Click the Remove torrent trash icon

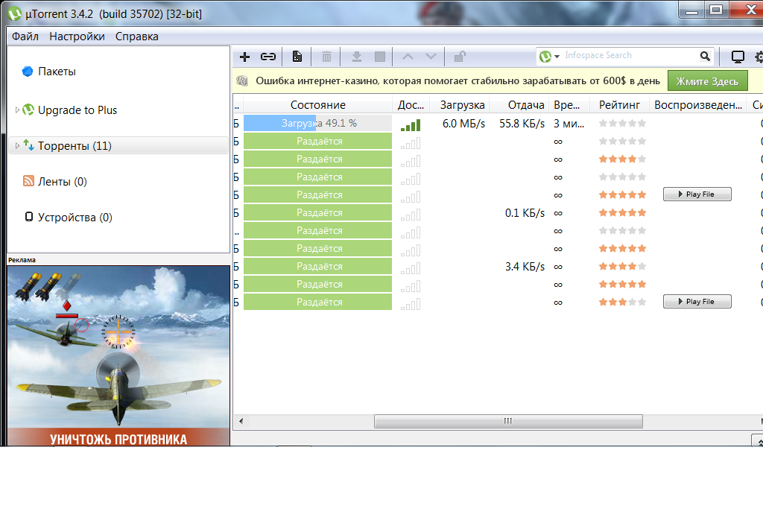click(326, 57)
